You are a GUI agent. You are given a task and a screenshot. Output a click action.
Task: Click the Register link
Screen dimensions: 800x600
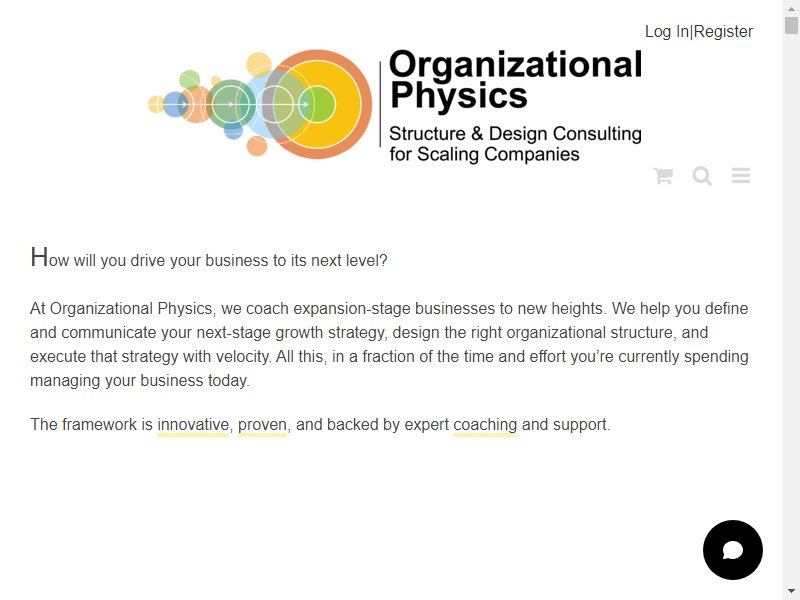[x=723, y=32]
